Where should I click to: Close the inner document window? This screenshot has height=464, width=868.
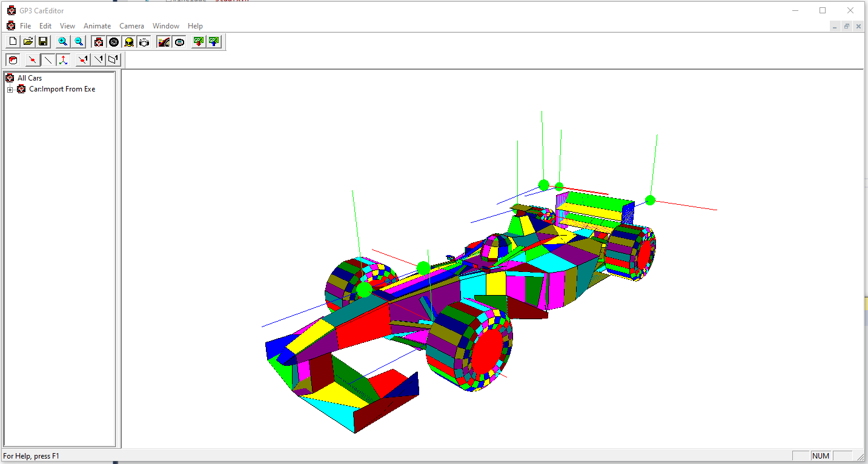coord(858,26)
